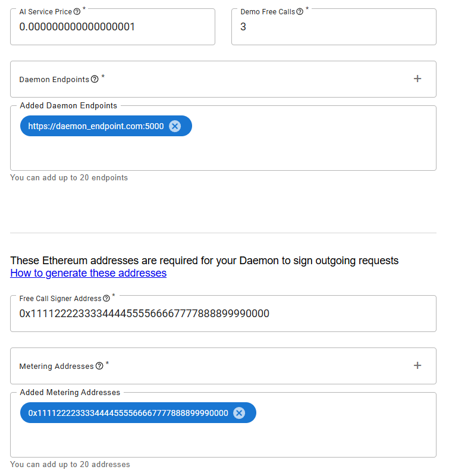Show the Metering Addresses help icon info

tap(99, 366)
